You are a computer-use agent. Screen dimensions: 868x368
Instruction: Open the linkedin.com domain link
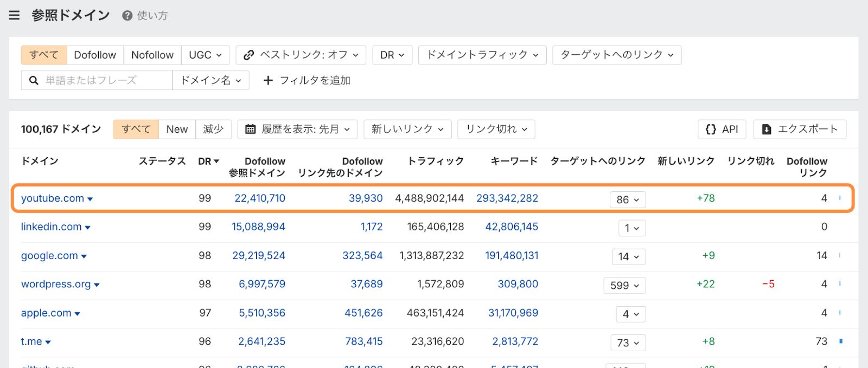coord(52,227)
